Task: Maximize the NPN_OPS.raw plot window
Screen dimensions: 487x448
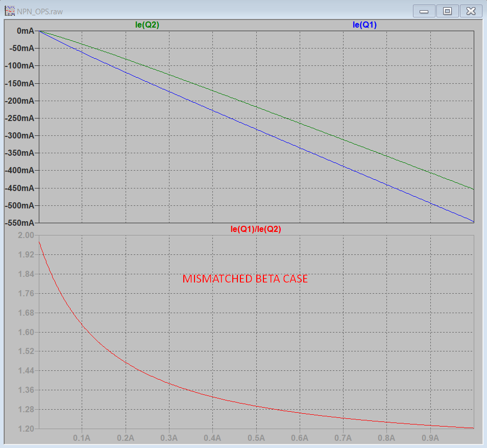Action: click(x=447, y=11)
